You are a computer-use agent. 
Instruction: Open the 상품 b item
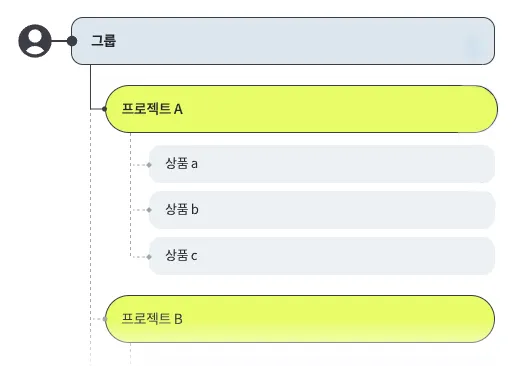(322, 210)
